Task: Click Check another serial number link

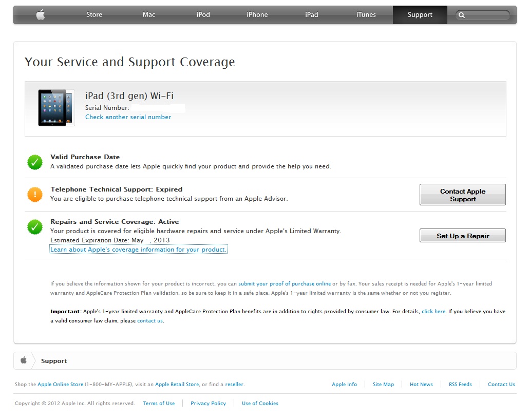Action: (x=128, y=117)
